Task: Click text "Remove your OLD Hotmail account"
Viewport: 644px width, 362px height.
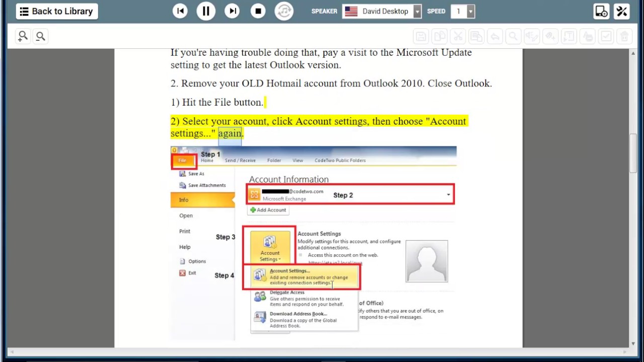Action: (259, 83)
